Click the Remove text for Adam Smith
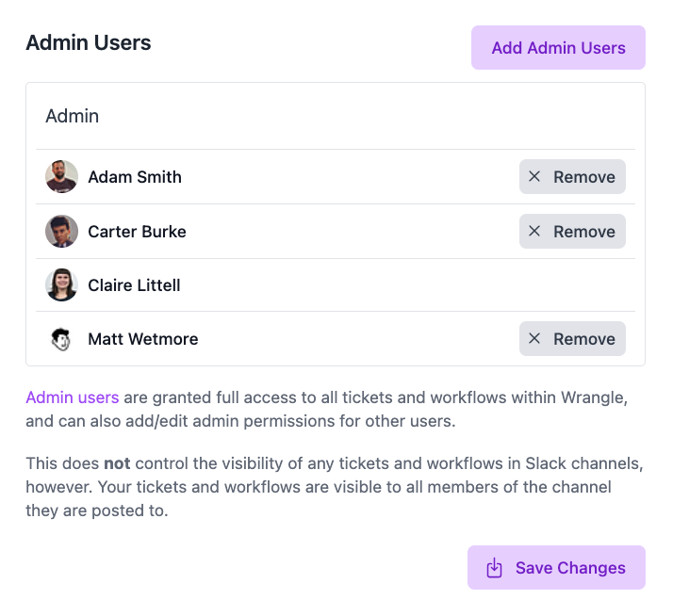Screen dimensions: 673x616 583,177
